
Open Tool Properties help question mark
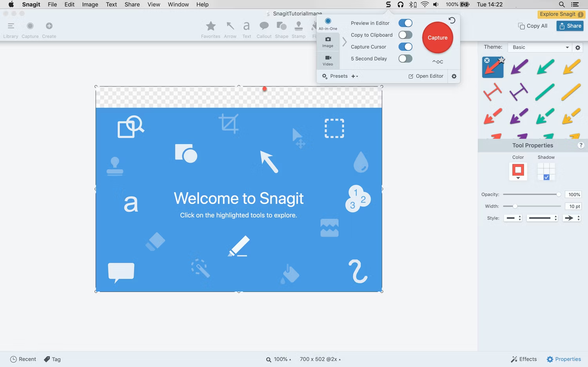(581, 145)
